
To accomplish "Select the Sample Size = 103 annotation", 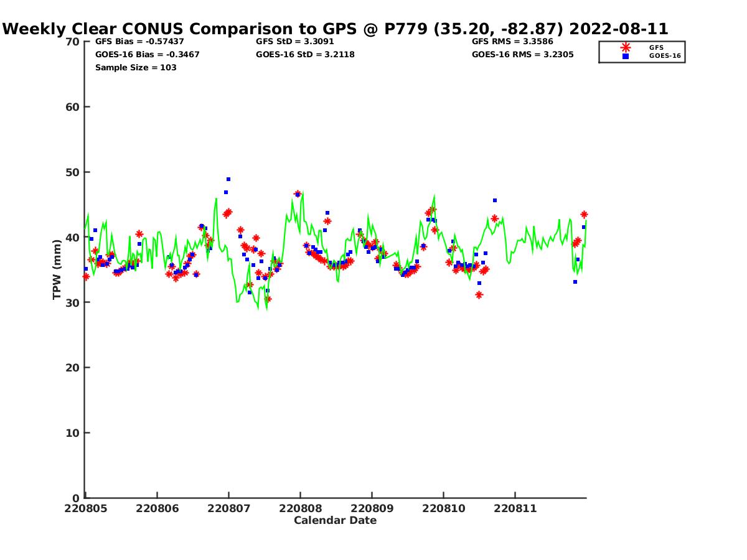I will [136, 67].
